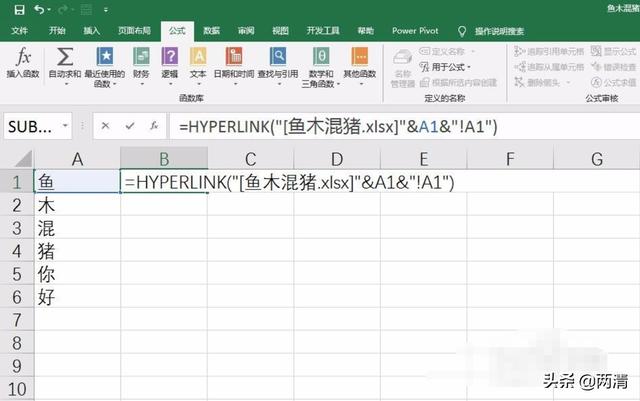
Task: Select column A header
Action: pos(78,159)
